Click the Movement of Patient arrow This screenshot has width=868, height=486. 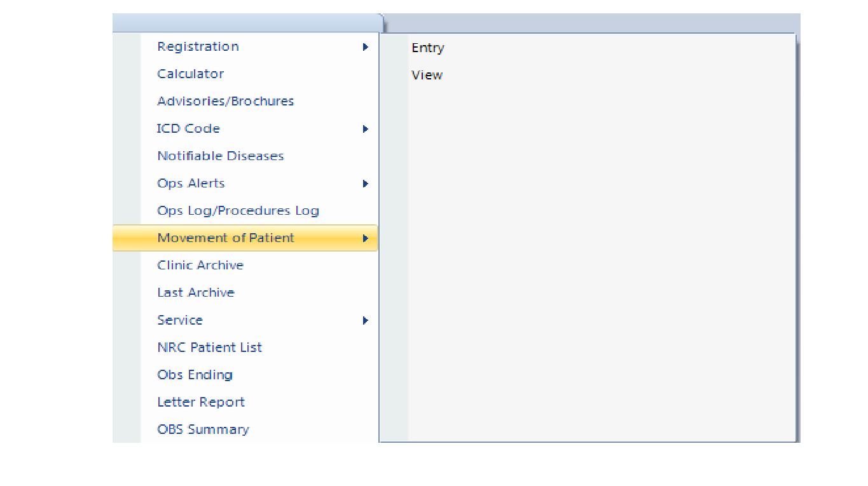click(x=365, y=238)
